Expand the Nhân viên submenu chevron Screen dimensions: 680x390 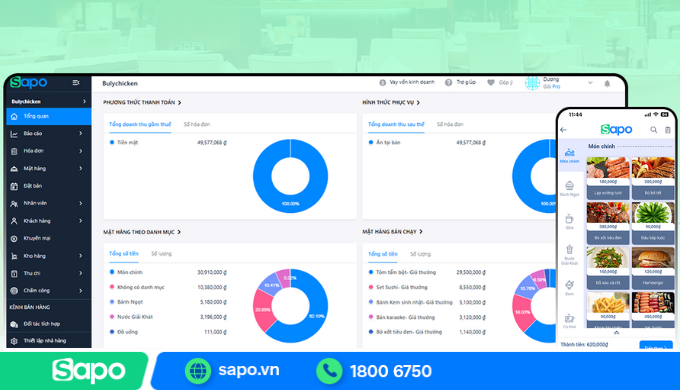point(81,203)
